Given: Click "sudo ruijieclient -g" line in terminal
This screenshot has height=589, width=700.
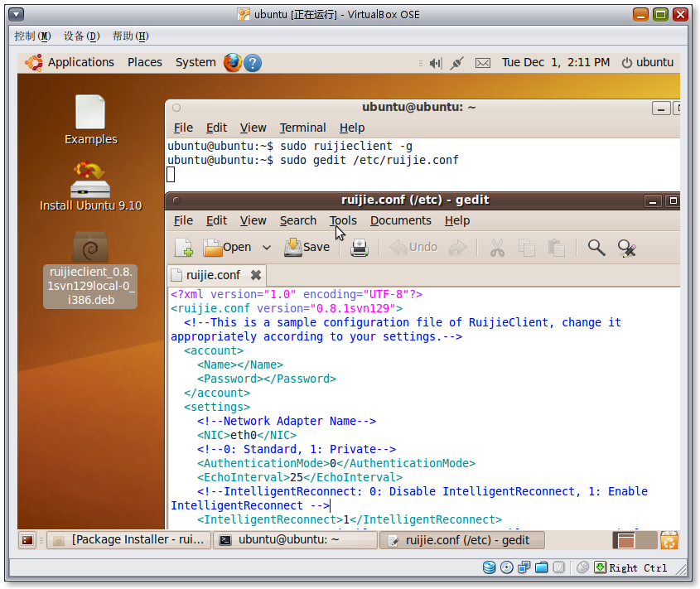Looking at the screenshot, I should [346, 147].
